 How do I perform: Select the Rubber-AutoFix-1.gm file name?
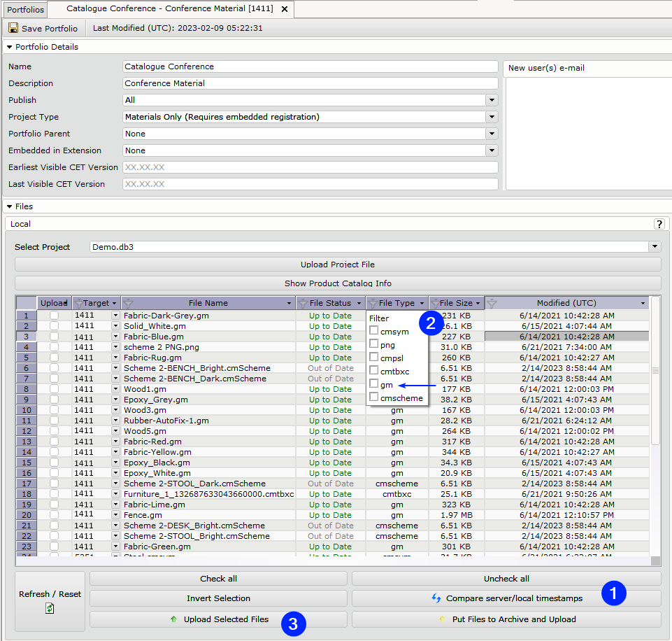tap(166, 421)
